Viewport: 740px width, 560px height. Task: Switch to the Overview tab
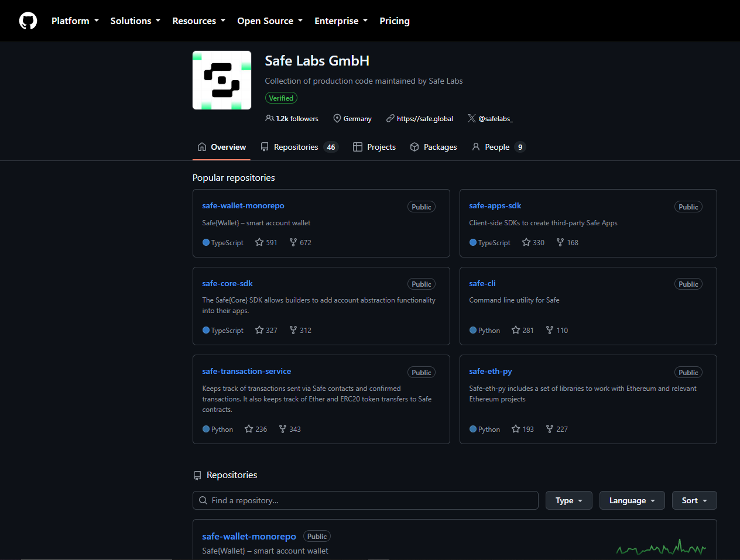pyautogui.click(x=221, y=147)
